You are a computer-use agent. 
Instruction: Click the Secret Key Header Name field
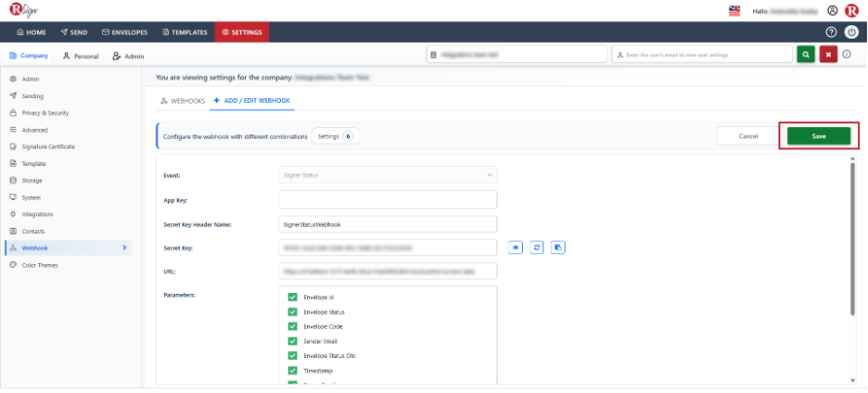(388, 223)
